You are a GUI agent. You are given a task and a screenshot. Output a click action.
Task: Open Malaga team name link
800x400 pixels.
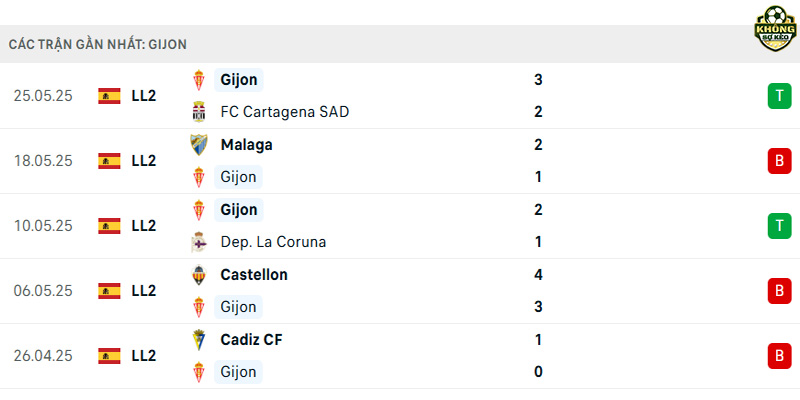click(x=246, y=145)
